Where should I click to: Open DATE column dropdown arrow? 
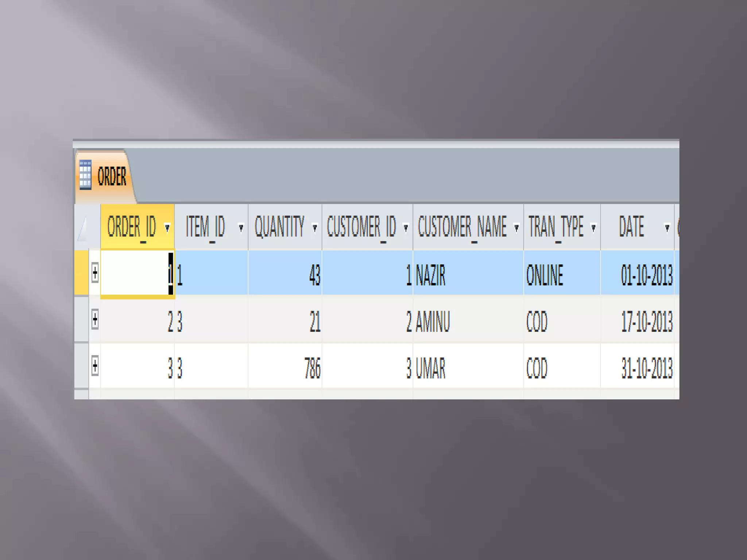click(667, 228)
